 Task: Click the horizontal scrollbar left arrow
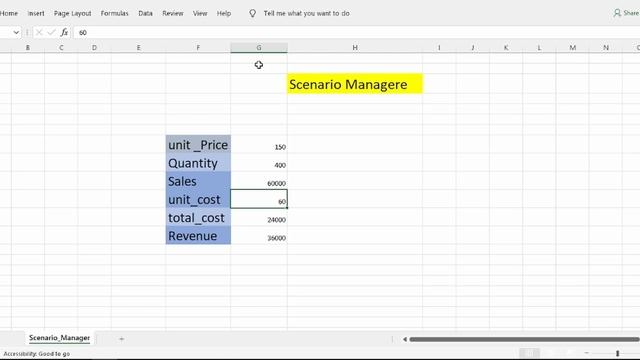[x=404, y=339]
